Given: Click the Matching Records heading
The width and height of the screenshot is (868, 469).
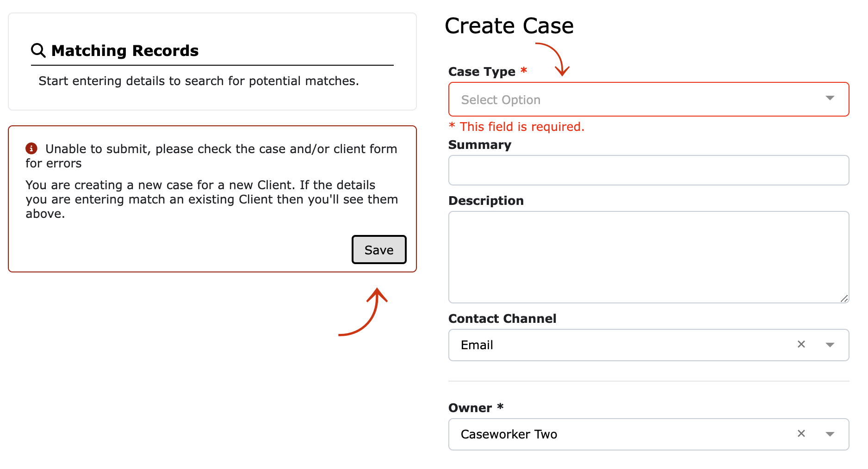Looking at the screenshot, I should (125, 50).
